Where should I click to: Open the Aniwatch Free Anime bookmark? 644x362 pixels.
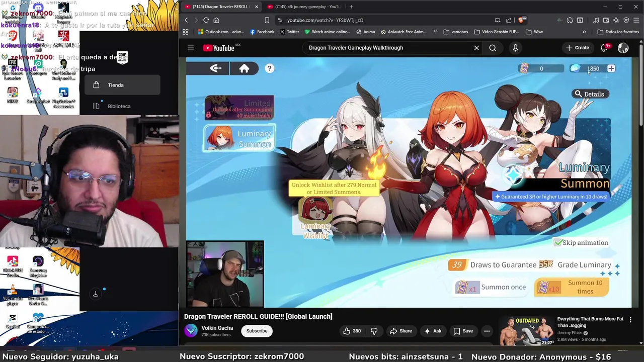point(404,32)
